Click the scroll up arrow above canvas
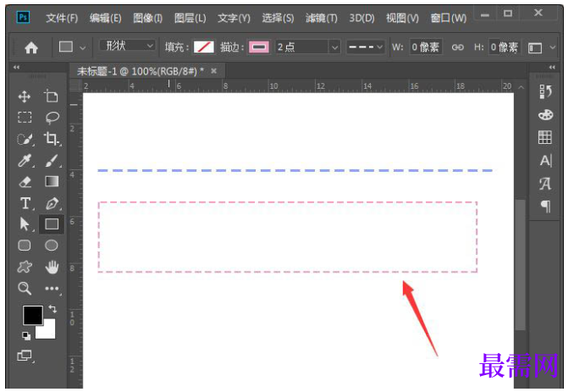The width and height of the screenshot is (574, 392). tap(521, 87)
